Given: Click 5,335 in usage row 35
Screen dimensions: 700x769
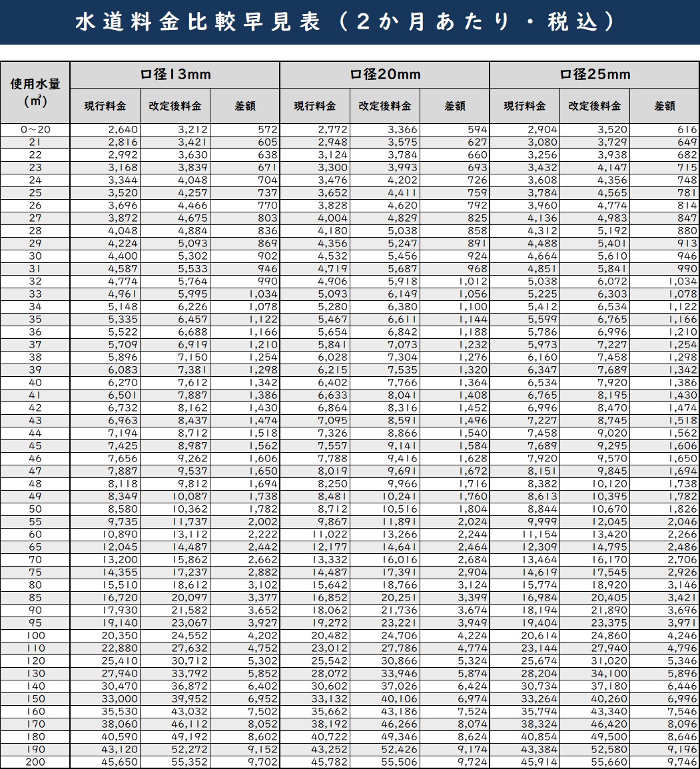Looking at the screenshot, I should pyautogui.click(x=123, y=320).
